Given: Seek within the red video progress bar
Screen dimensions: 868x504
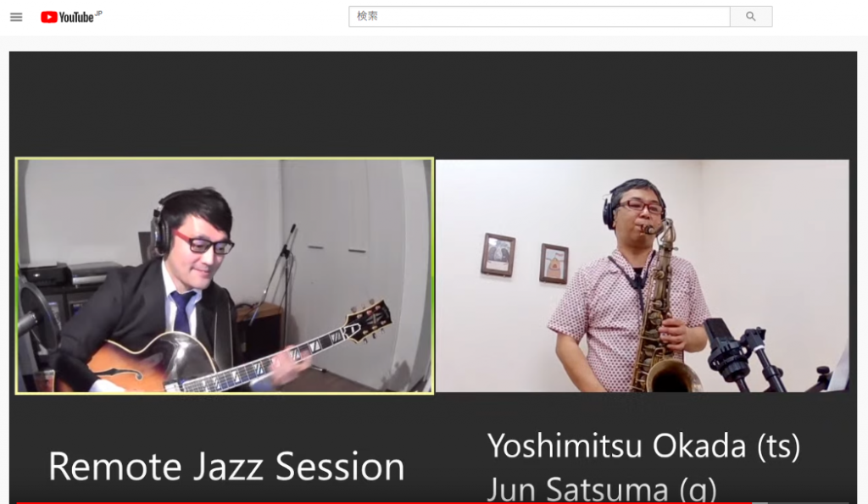Looking at the screenshot, I should tap(384, 502).
